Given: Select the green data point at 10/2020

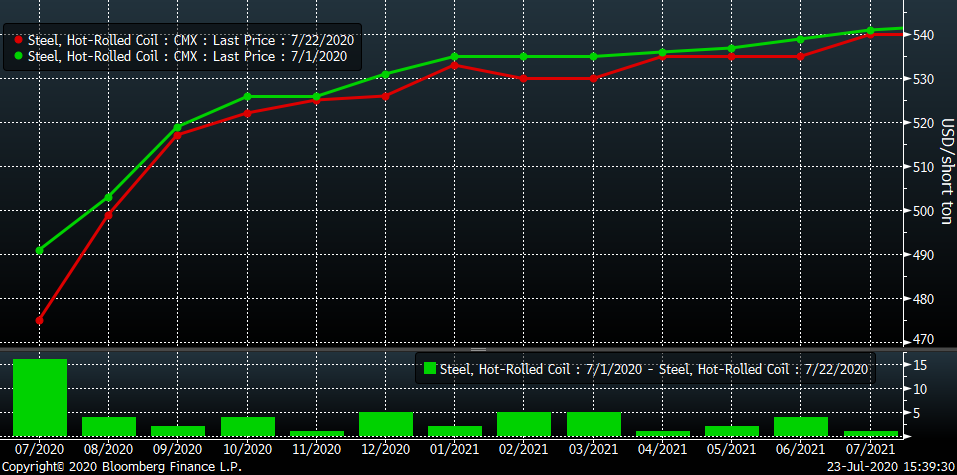Looking at the screenshot, I should [x=247, y=97].
